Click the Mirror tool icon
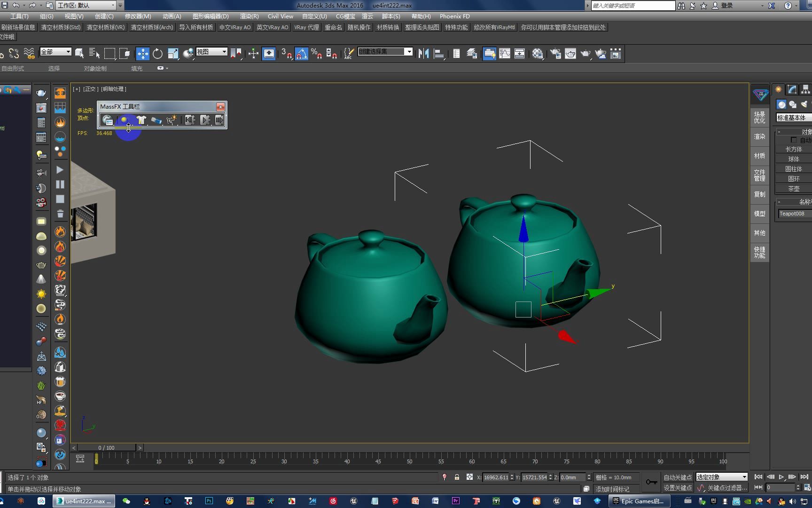812x508 pixels. (423, 54)
